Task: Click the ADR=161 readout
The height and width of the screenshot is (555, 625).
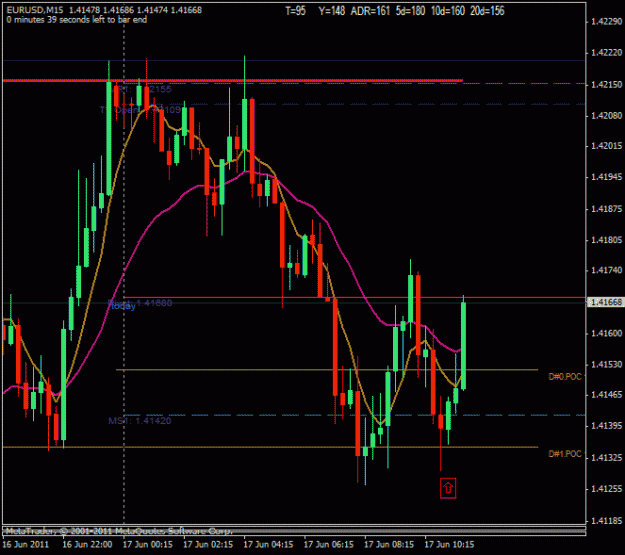Action: click(370, 11)
